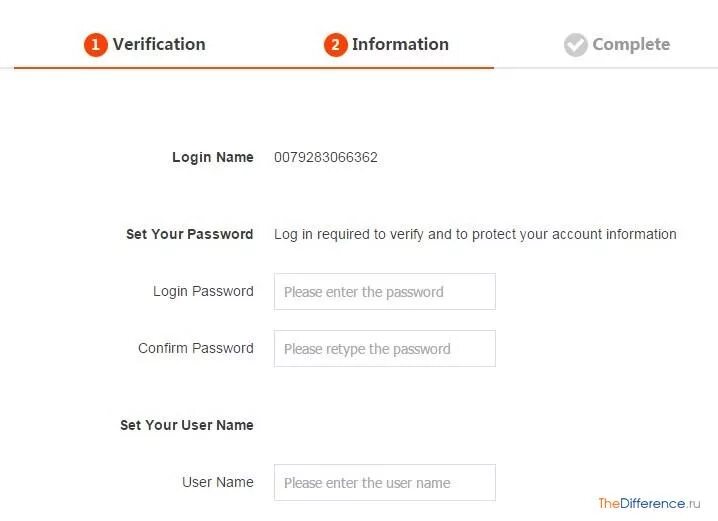Viewport: 718px width, 521px height.
Task: Click the Login Password input field
Action: tap(384, 292)
